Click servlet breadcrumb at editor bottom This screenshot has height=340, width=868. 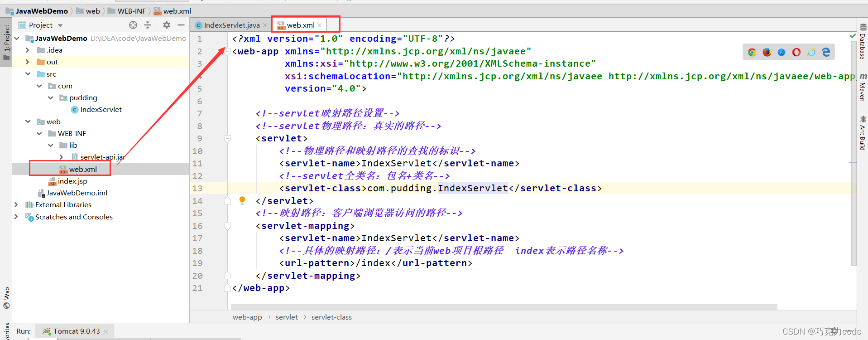[287, 317]
